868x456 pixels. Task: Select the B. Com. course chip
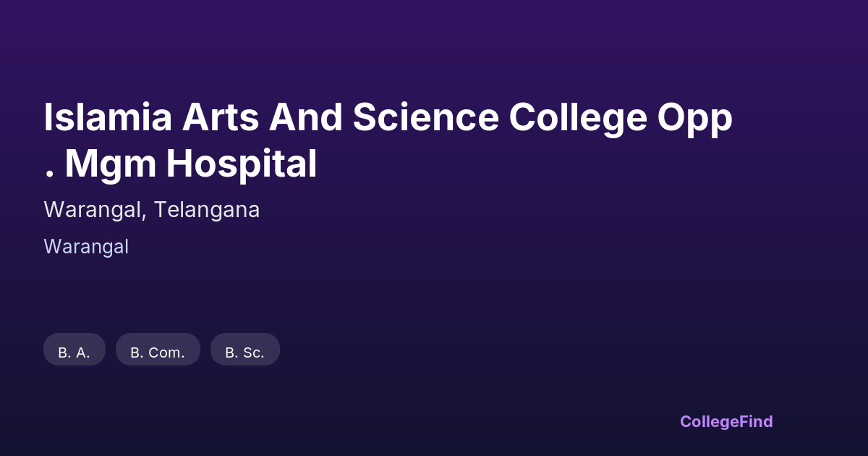[x=158, y=352]
